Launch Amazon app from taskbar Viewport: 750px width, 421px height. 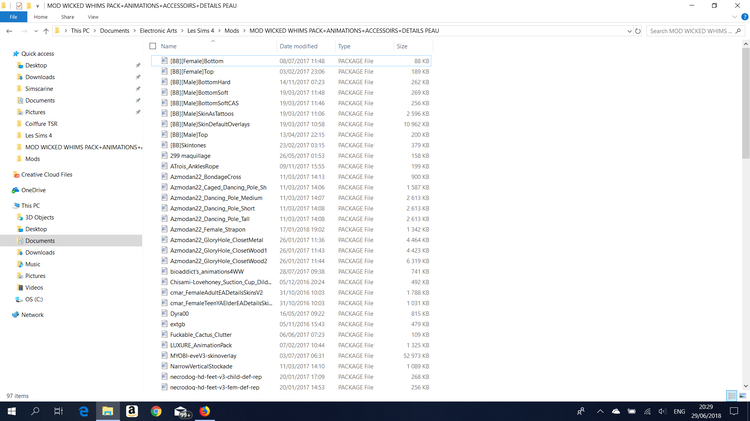132,411
